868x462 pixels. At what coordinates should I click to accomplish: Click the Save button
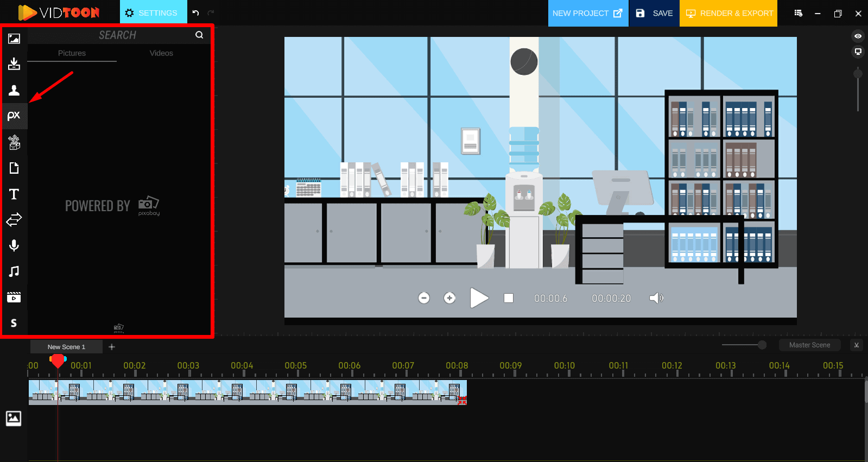[654, 13]
